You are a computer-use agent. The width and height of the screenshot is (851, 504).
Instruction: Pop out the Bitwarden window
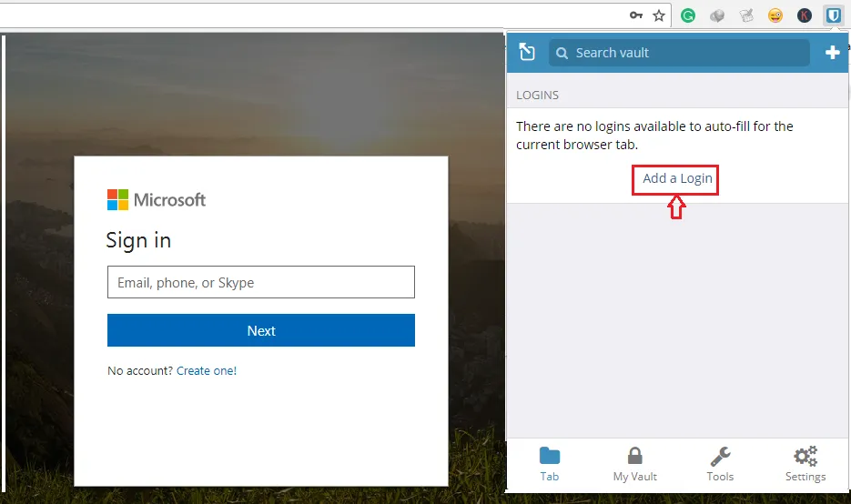[x=527, y=52]
